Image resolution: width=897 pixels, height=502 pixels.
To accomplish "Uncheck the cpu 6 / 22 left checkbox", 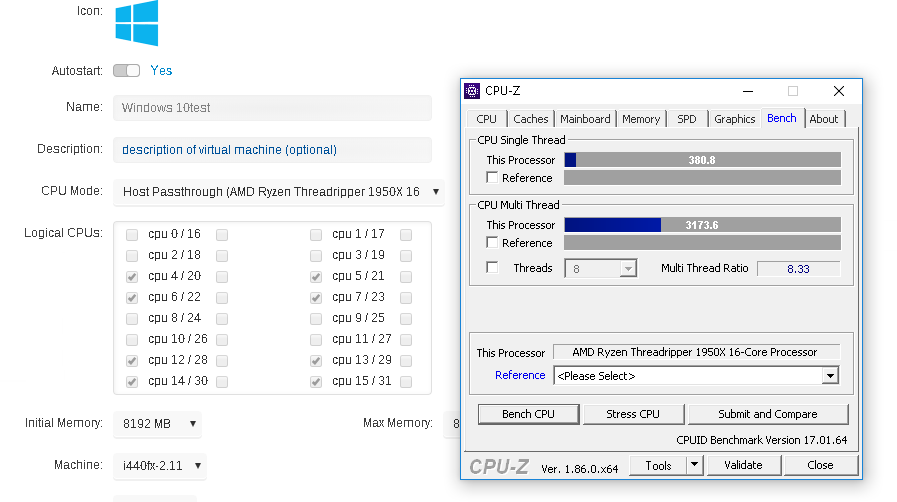I will click(132, 297).
